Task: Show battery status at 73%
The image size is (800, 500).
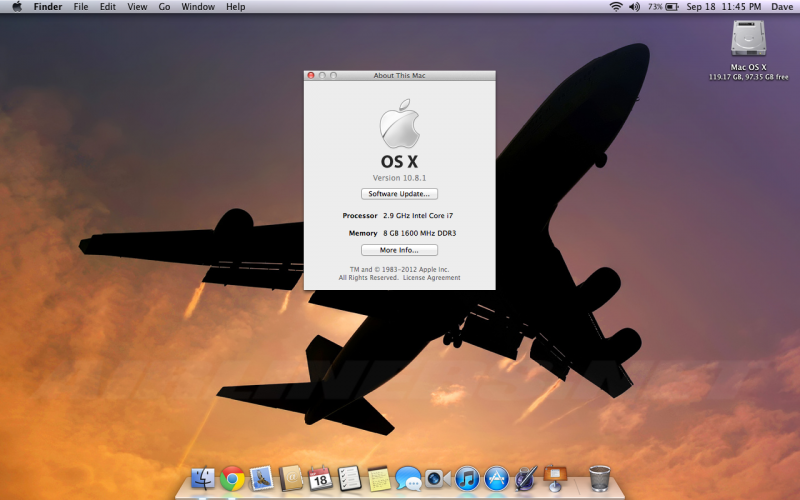Action: point(663,7)
